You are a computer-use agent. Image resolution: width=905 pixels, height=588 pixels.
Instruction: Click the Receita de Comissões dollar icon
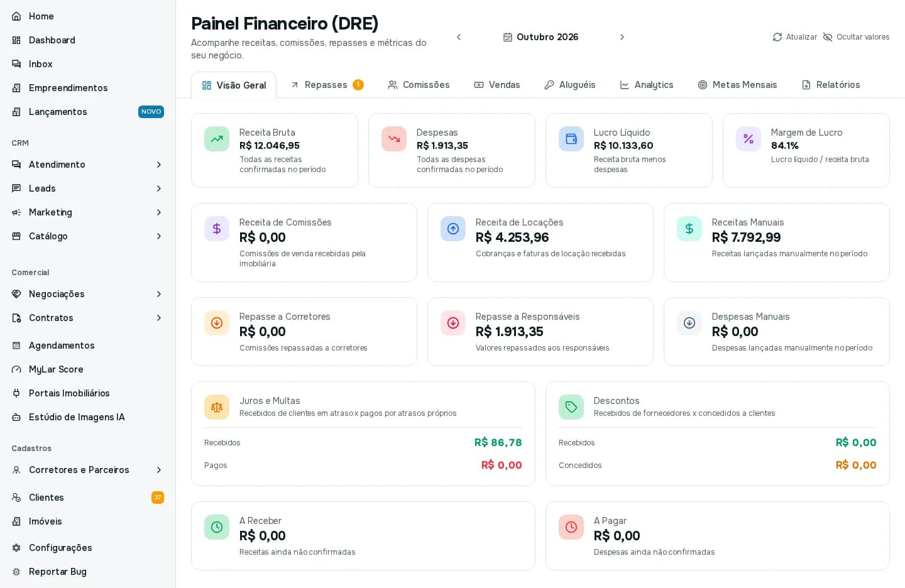tap(217, 229)
